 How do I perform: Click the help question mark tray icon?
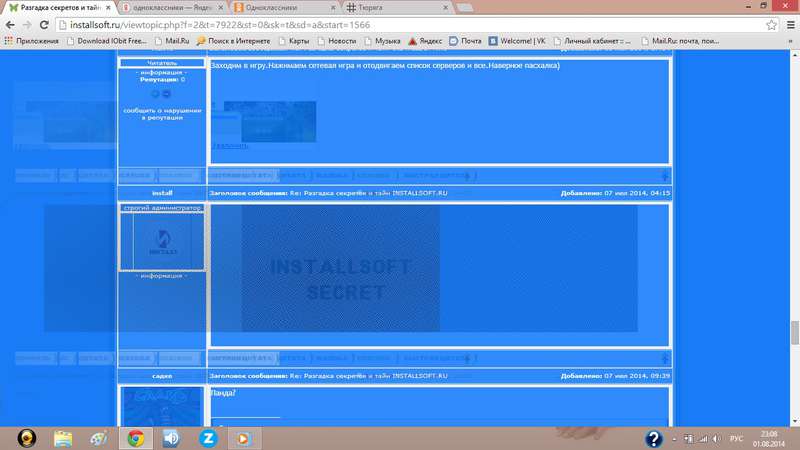click(x=654, y=437)
